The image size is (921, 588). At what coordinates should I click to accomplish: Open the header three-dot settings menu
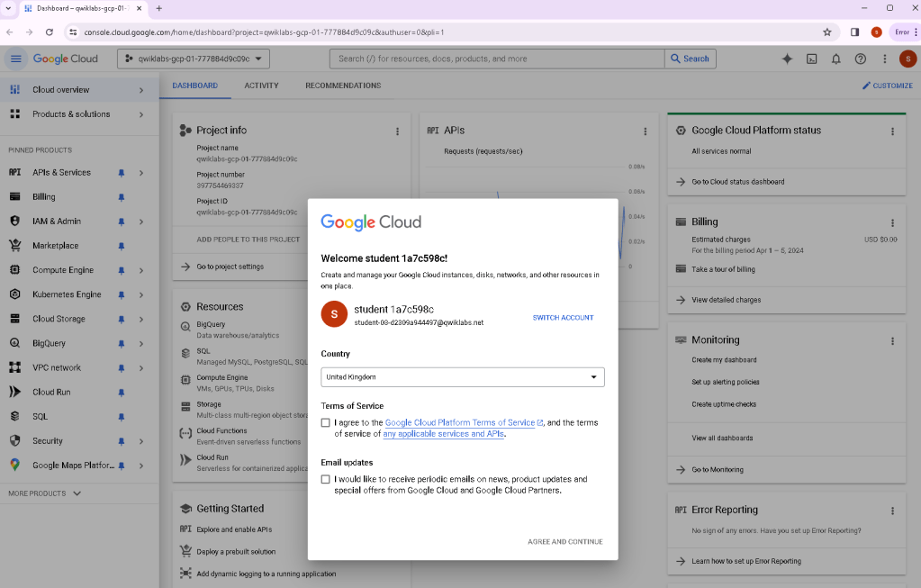click(885, 59)
